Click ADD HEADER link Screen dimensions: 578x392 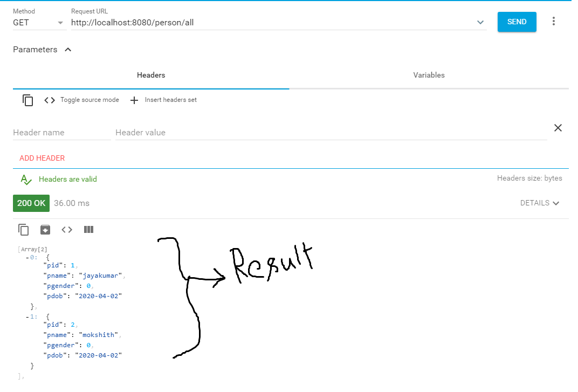pyautogui.click(x=42, y=158)
